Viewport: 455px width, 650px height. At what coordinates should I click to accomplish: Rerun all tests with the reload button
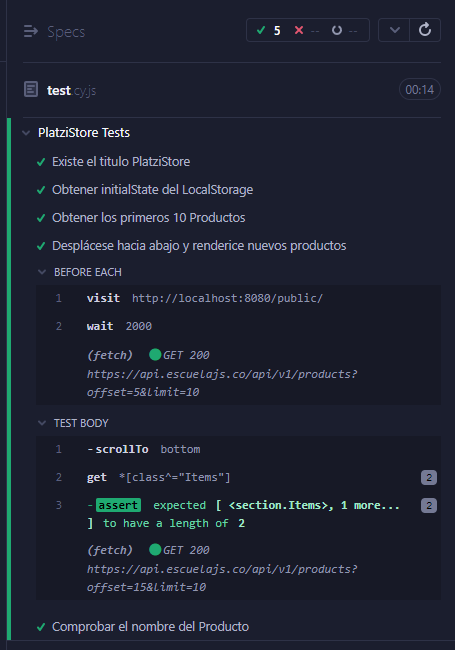click(425, 30)
